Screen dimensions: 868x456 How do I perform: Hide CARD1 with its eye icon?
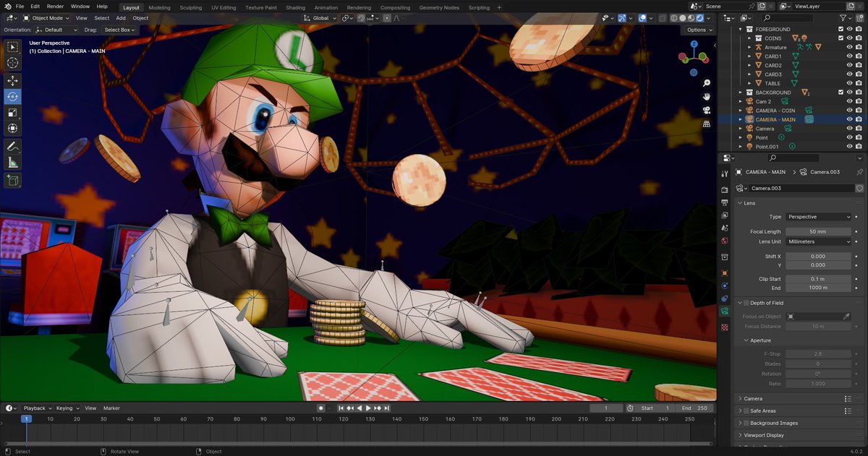pyautogui.click(x=850, y=56)
